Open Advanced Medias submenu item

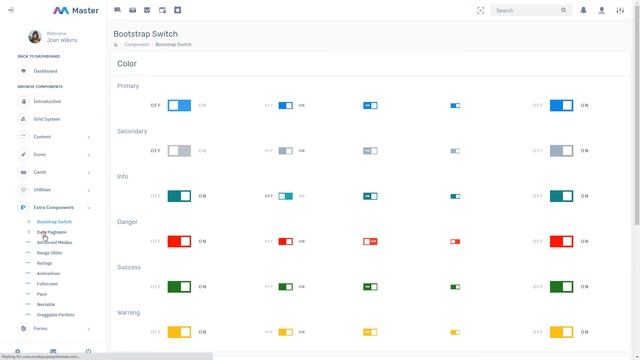pyautogui.click(x=54, y=242)
